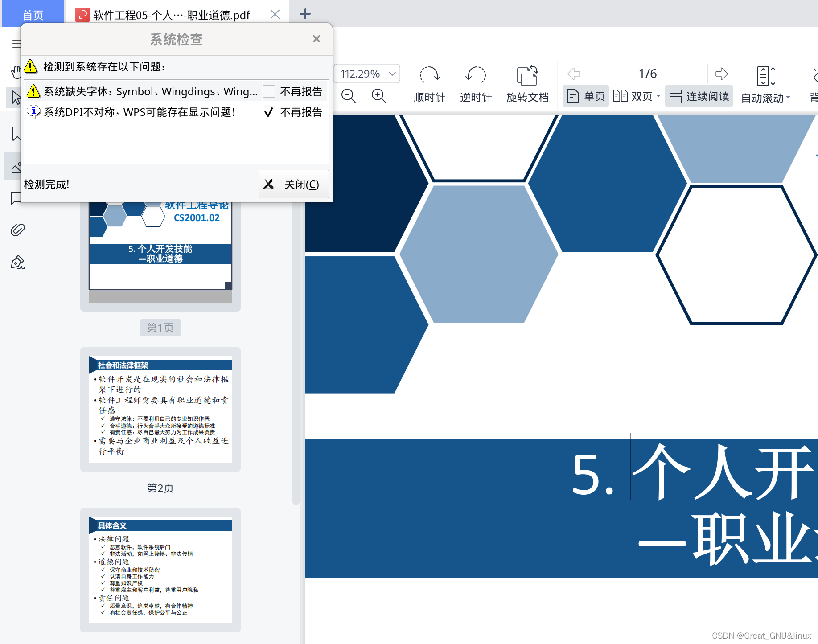This screenshot has height=644, width=818.
Task: Click 检测完成! status text
Action: [x=47, y=184]
